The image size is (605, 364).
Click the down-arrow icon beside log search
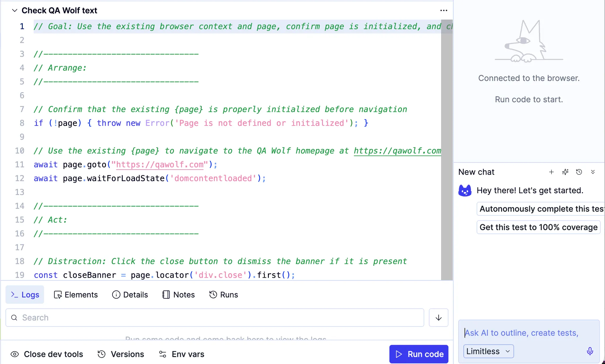coord(438,317)
